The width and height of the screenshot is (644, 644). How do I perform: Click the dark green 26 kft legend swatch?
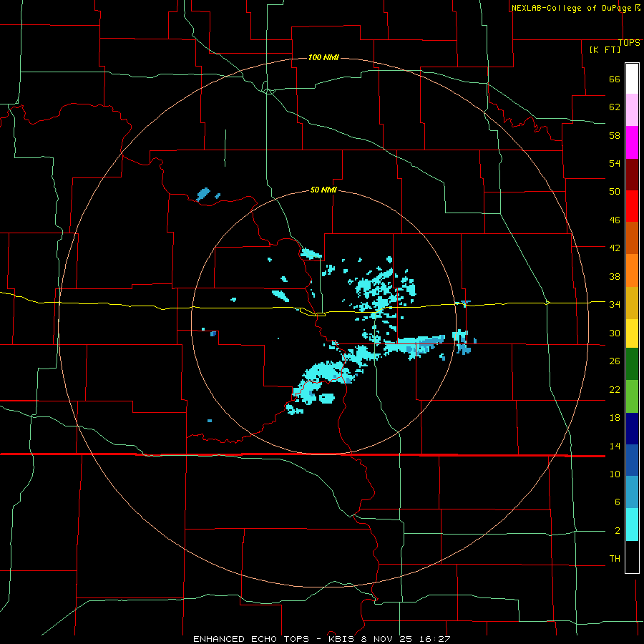[632, 364]
